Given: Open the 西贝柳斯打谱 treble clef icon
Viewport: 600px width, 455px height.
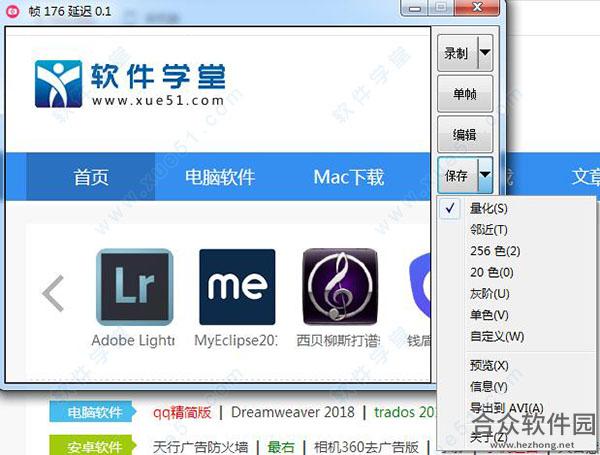Looking at the screenshot, I should pyautogui.click(x=340, y=287).
